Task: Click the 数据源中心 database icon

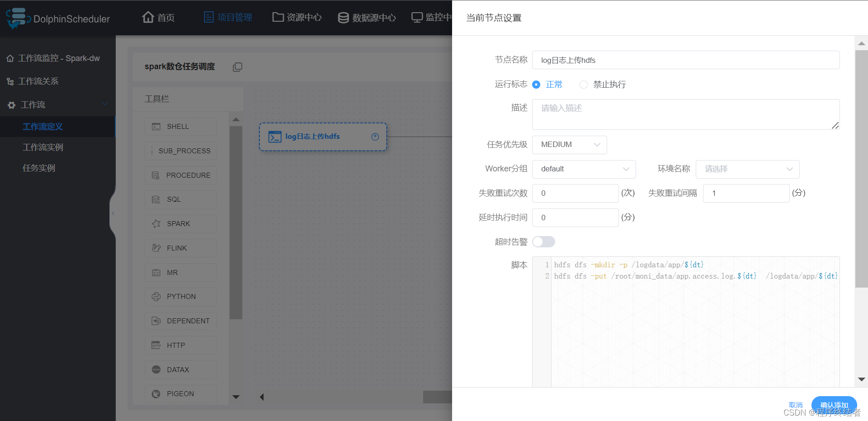Action: [343, 18]
